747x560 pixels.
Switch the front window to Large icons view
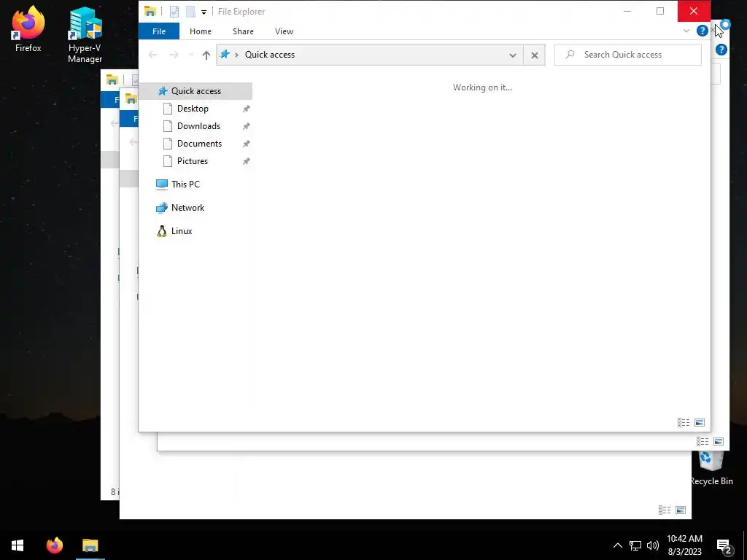[x=700, y=422]
